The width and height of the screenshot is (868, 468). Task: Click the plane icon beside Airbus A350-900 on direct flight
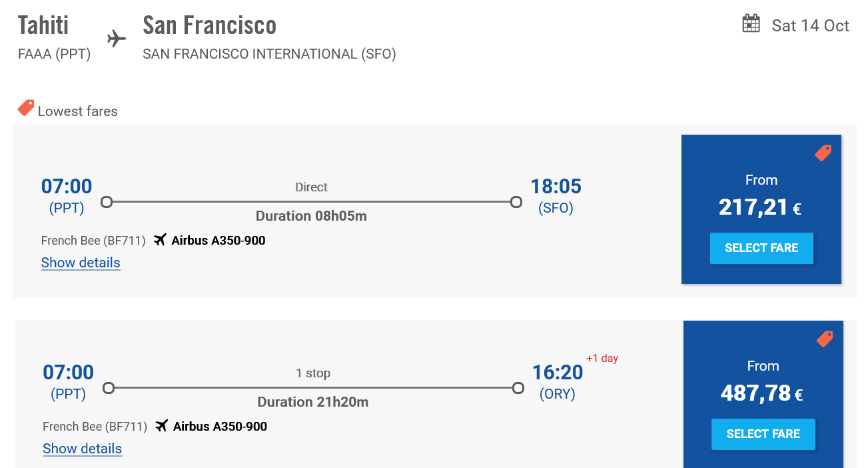tap(159, 239)
